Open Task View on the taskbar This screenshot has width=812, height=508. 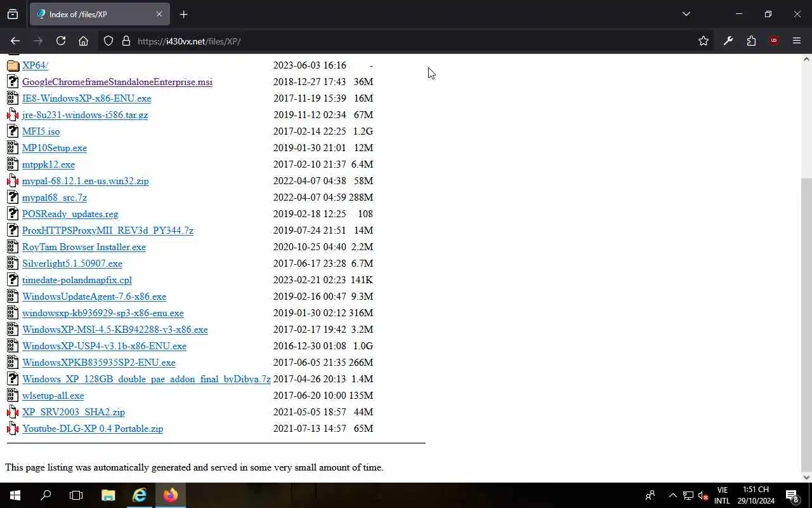(76, 495)
